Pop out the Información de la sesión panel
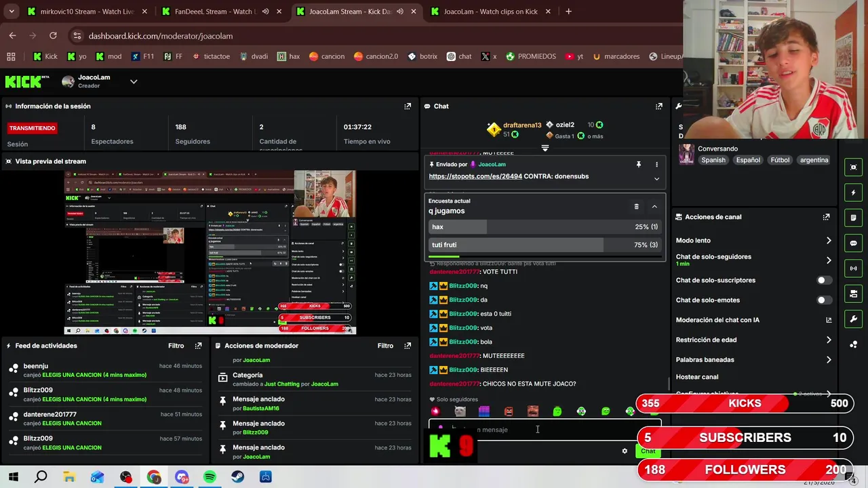Screen dimensions: 868x488 pyautogui.click(x=408, y=106)
